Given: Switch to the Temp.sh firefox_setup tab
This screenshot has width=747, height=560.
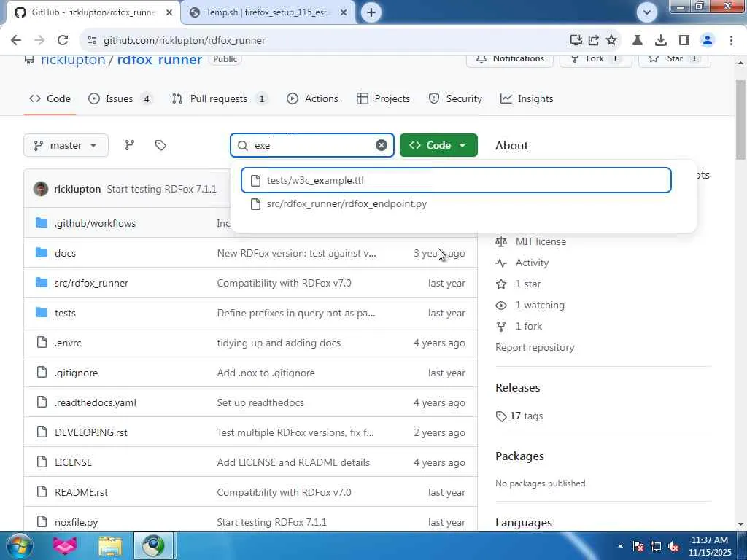Looking at the screenshot, I should coord(268,12).
